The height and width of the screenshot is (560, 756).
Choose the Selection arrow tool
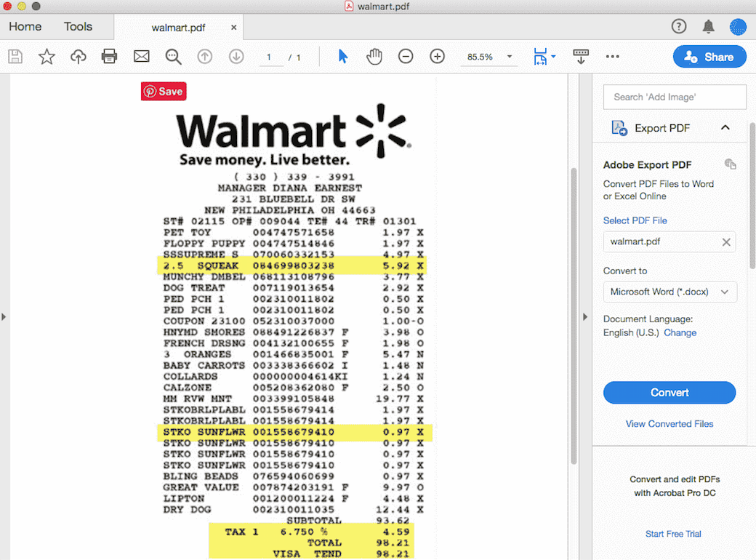coord(343,57)
